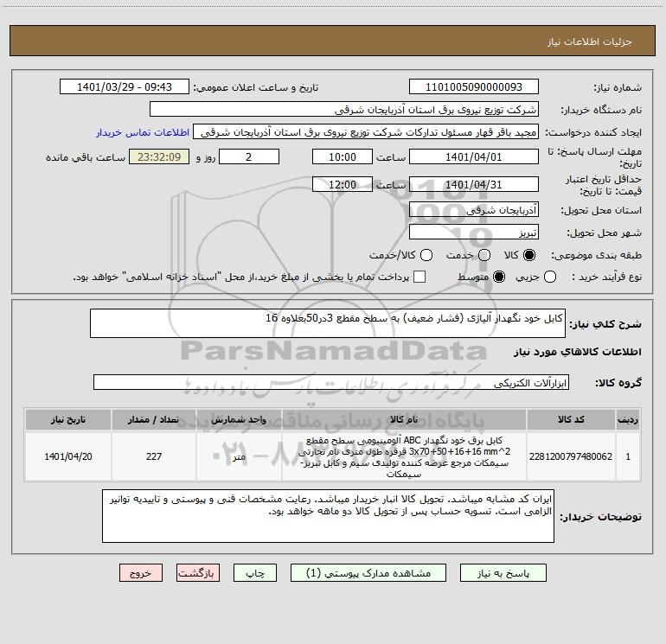
Task: Click buyer notes text area
Action: point(328,516)
